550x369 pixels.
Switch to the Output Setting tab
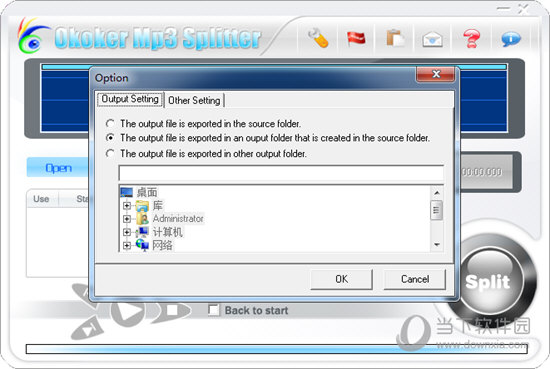[130, 99]
